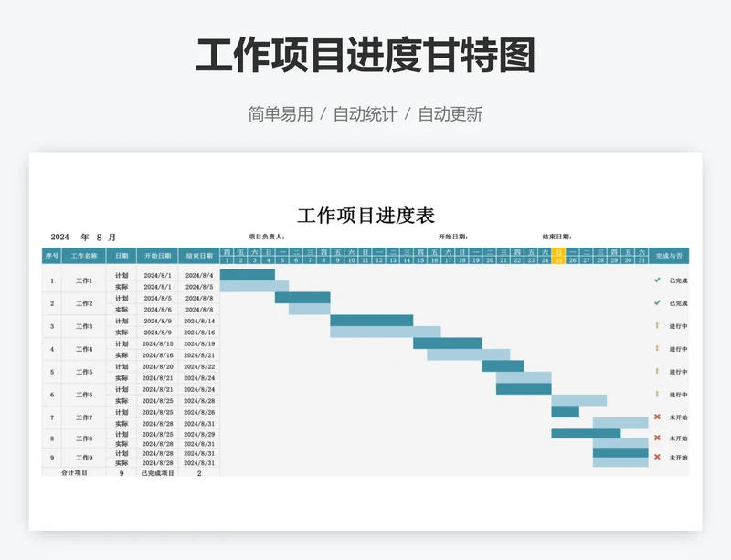Viewport: 731px width, 560px height.
Task: Click the 工作5 in-progress exclamation icon
Action: click(x=657, y=371)
